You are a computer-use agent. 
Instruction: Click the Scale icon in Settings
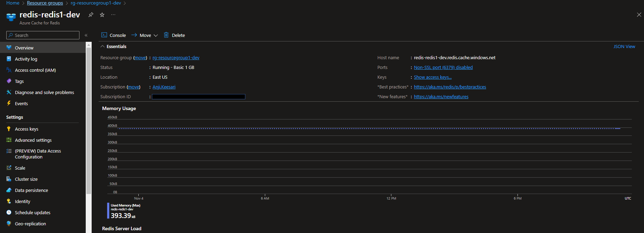(x=9, y=168)
